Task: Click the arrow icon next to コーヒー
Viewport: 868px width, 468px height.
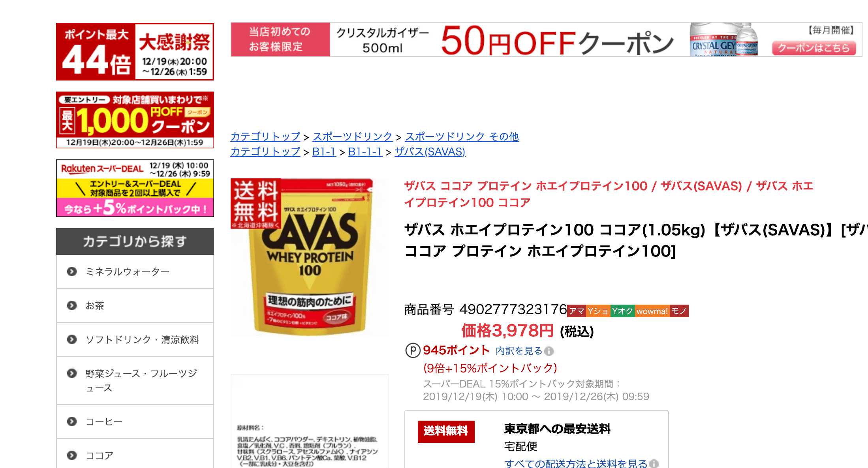Action: click(x=72, y=421)
